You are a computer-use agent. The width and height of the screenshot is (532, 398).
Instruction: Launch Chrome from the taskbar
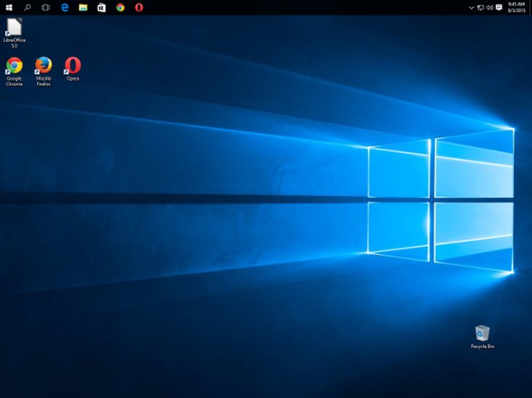(120, 7)
